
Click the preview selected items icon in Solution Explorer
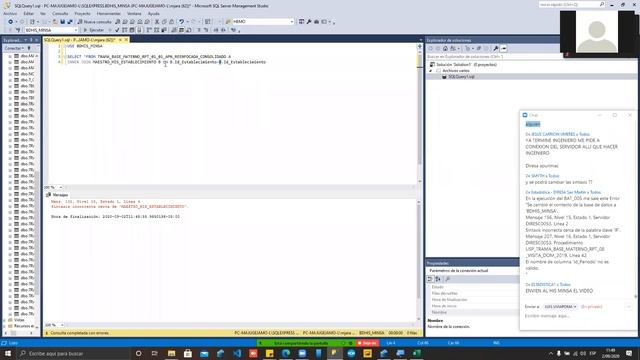pos(504,49)
